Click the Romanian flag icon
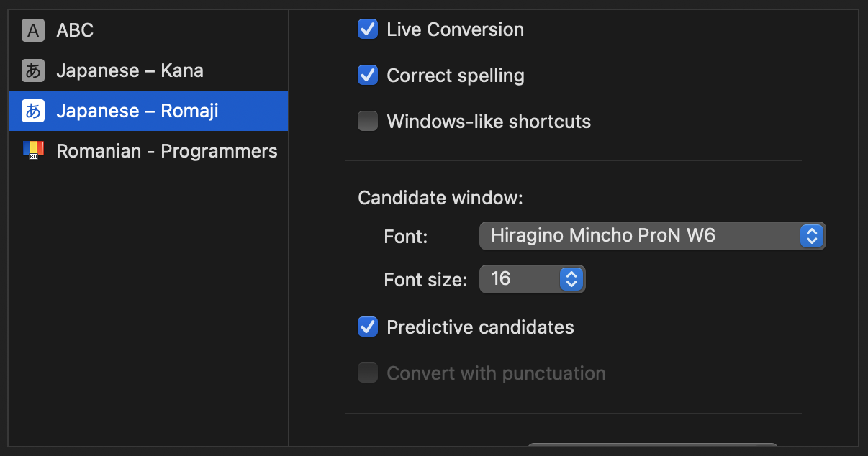Viewport: 868px width, 456px height. 33,150
